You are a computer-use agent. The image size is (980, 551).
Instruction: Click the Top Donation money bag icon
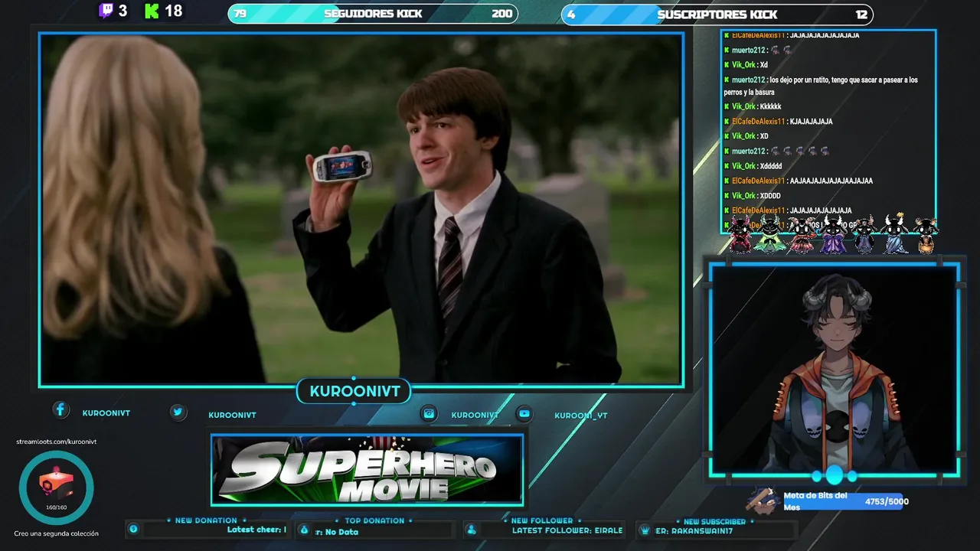pyautogui.click(x=304, y=530)
